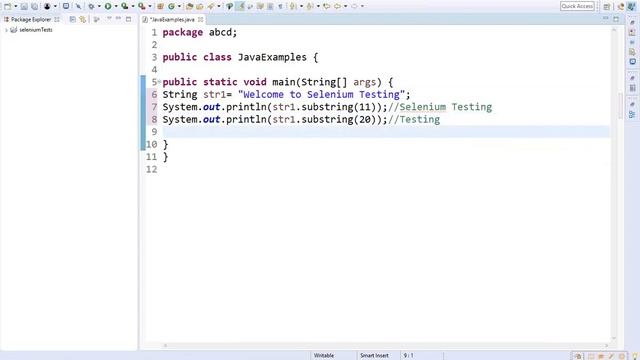Viewport: 640px width, 360px height.
Task: Click on substring(20) call in line 8
Action: pos(341,120)
